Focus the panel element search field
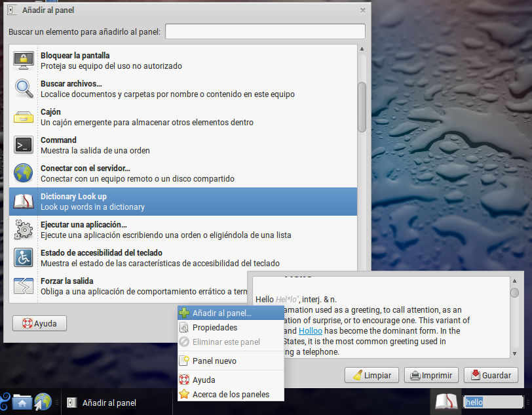This screenshot has height=415, width=532. tap(265, 31)
